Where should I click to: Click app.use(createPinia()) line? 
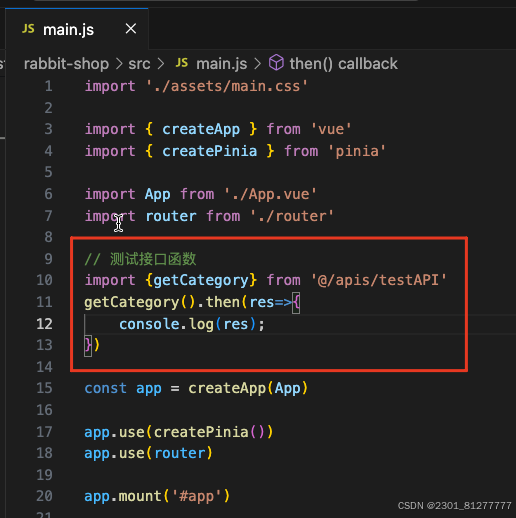tap(179, 432)
